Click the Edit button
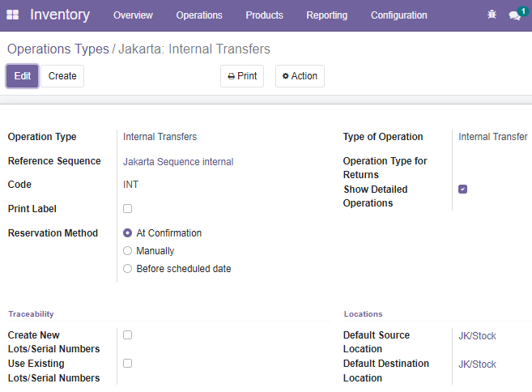 click(x=23, y=76)
